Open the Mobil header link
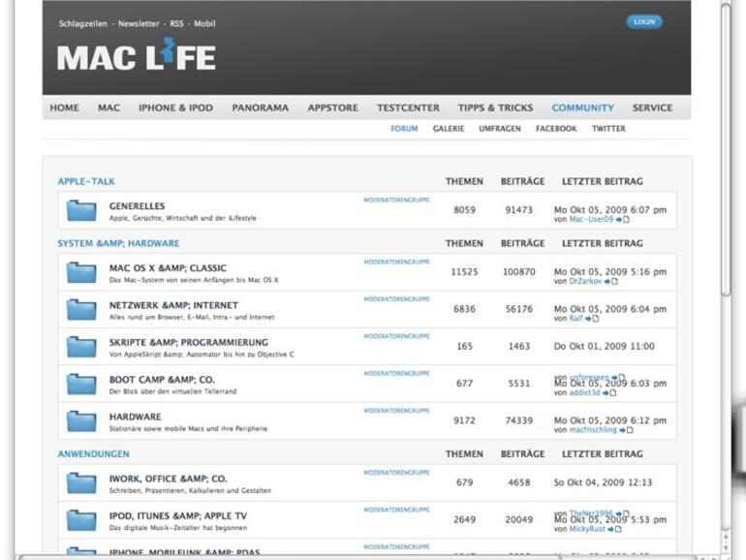The height and width of the screenshot is (560, 746). coord(204,24)
